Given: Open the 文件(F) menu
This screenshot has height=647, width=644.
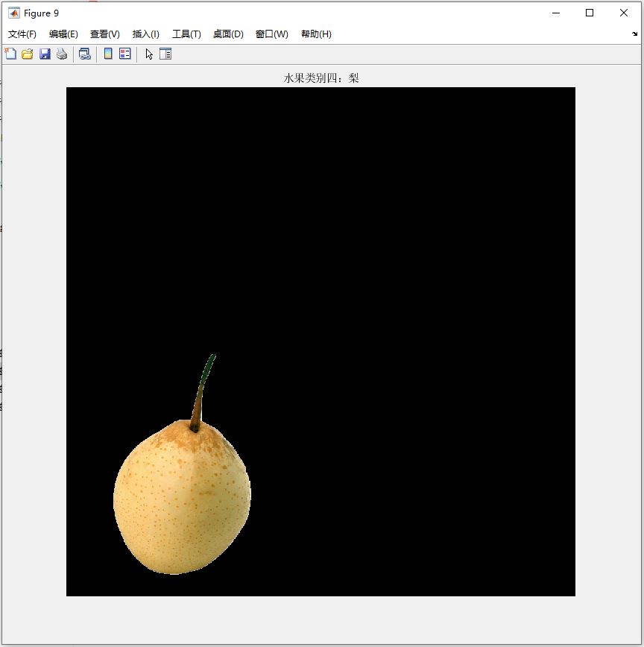Looking at the screenshot, I should click(22, 34).
